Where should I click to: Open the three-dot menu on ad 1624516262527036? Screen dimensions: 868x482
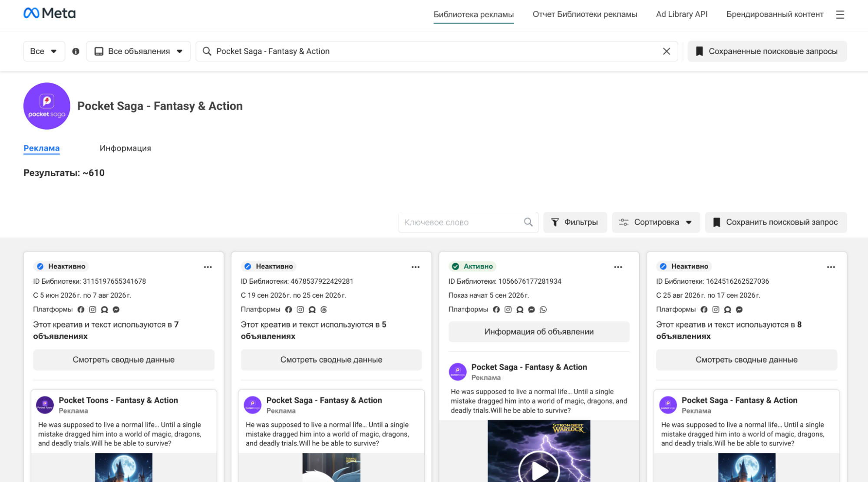point(830,267)
